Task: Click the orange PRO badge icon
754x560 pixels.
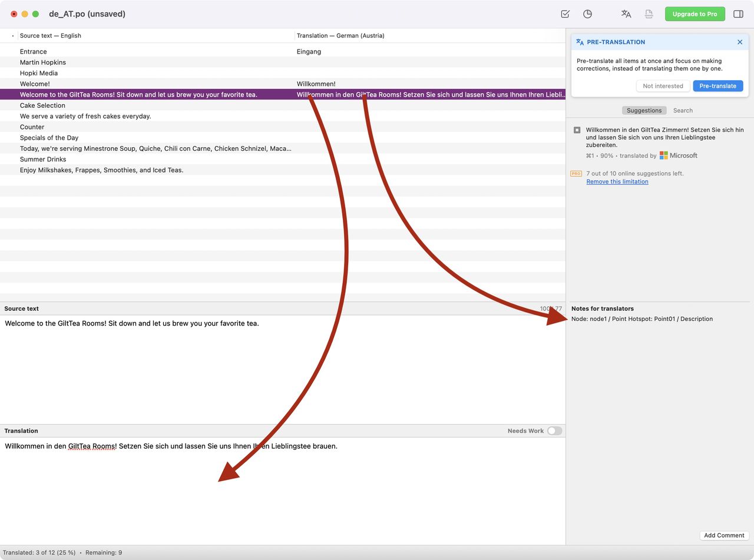Action: pyautogui.click(x=576, y=174)
